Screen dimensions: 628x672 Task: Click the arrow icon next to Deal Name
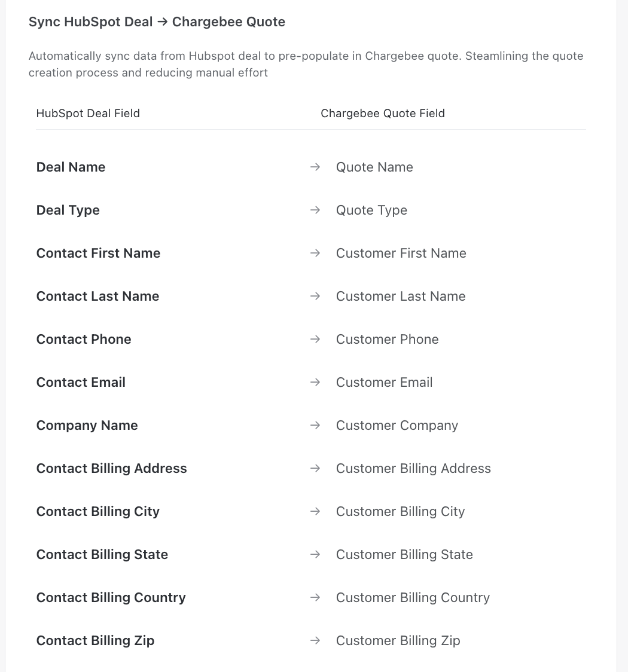[315, 167]
